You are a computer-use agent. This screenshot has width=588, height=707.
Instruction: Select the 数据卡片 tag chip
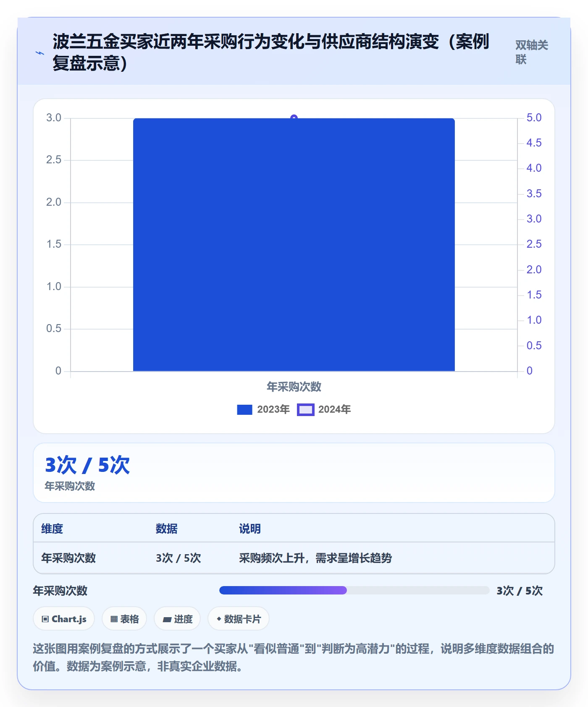(239, 619)
